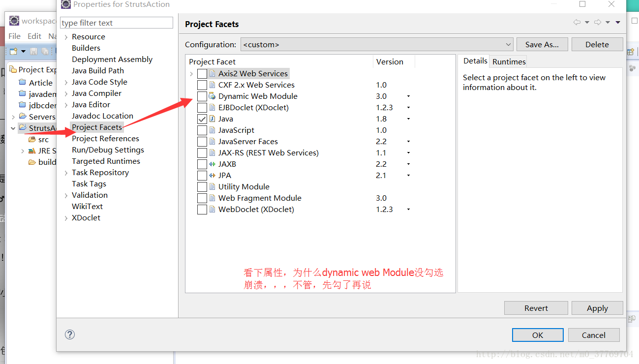639x364 pixels.
Task: Expand the Resource tree node
Action: tap(66, 37)
